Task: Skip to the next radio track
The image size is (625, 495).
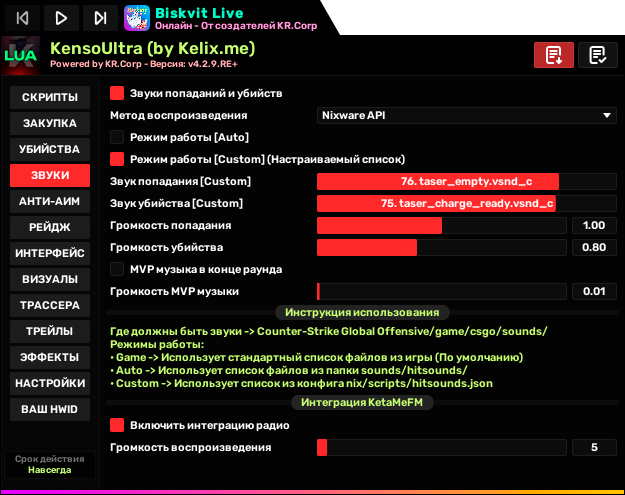Action: (x=100, y=17)
